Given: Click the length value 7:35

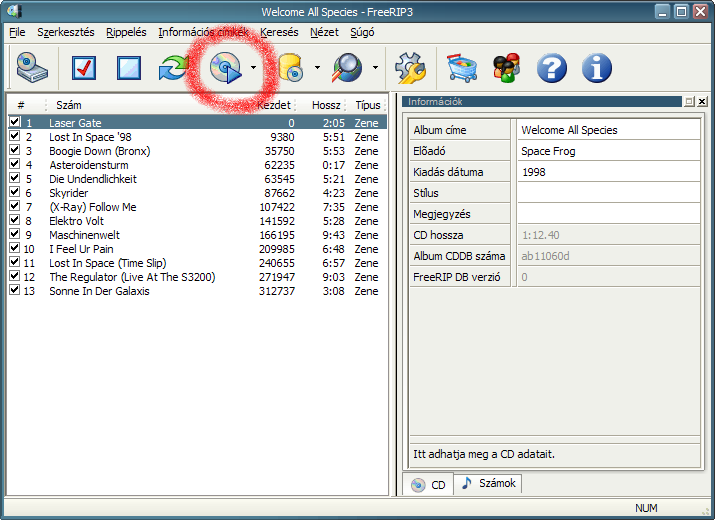Looking at the screenshot, I should click(x=333, y=207).
